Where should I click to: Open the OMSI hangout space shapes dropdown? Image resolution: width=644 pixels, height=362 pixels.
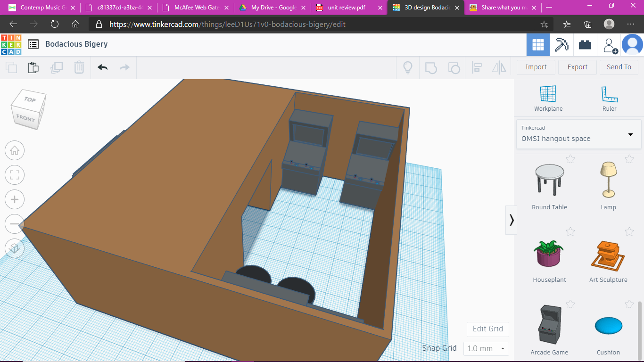pyautogui.click(x=578, y=134)
